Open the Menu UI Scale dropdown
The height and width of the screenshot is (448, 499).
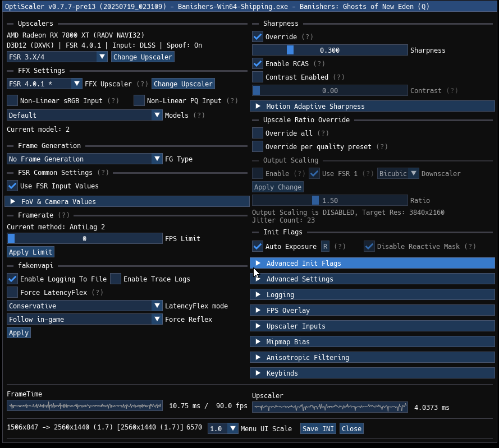pyautogui.click(x=223, y=428)
